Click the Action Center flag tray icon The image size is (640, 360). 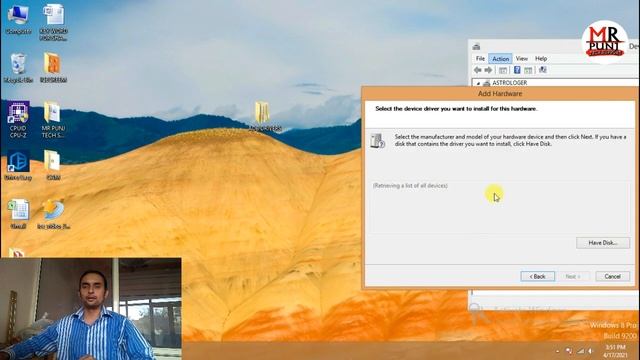pos(568,351)
